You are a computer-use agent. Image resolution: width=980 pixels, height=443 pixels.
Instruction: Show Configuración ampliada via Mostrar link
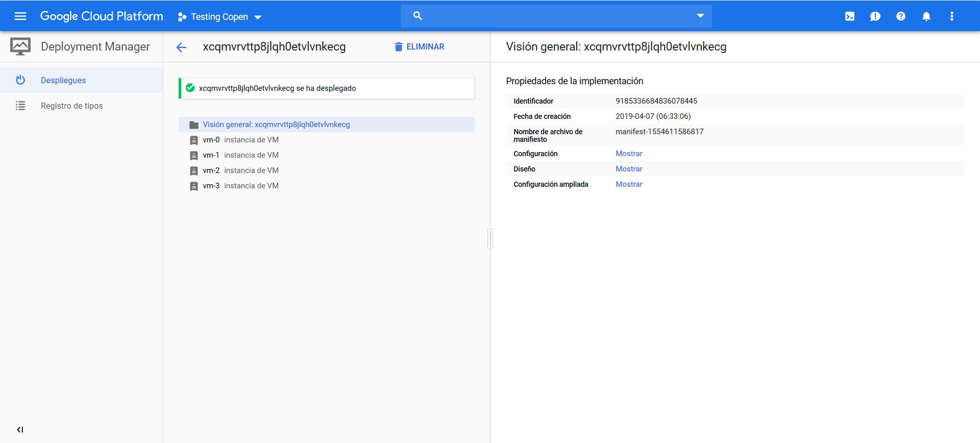(x=629, y=184)
